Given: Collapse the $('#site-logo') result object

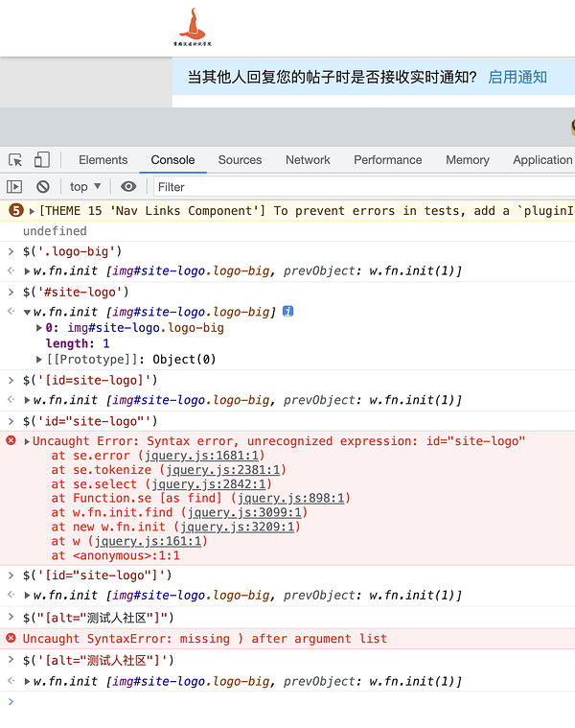Looking at the screenshot, I should click(x=28, y=312).
